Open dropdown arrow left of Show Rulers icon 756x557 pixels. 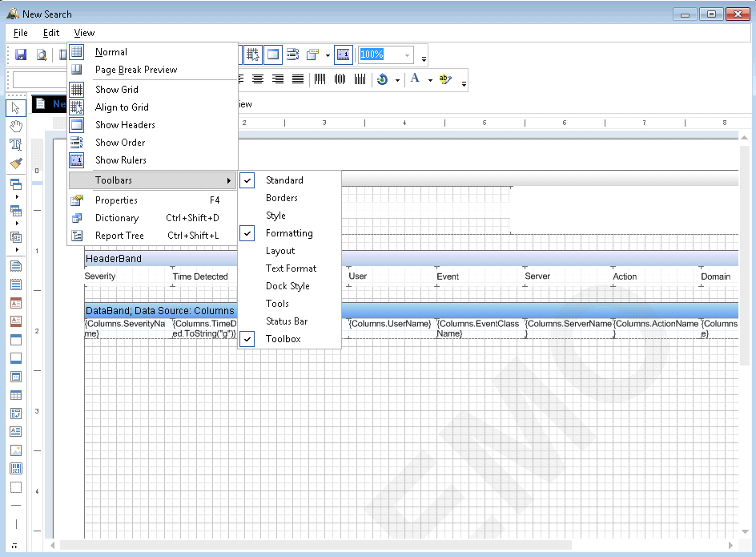(x=328, y=55)
